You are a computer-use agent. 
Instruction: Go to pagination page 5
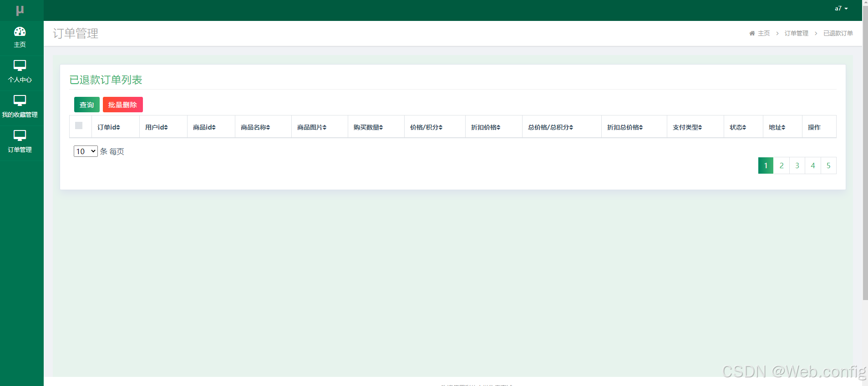click(828, 165)
